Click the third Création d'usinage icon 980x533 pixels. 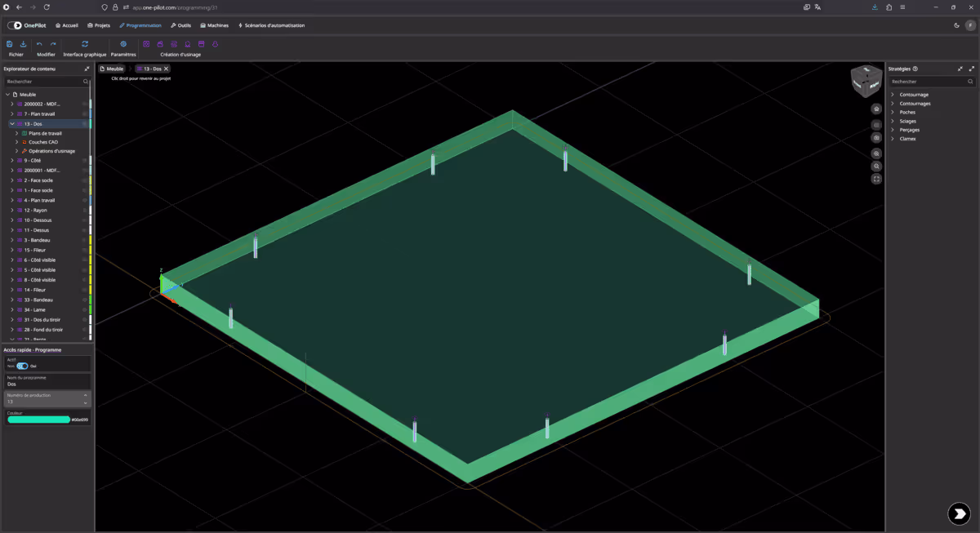tap(174, 44)
